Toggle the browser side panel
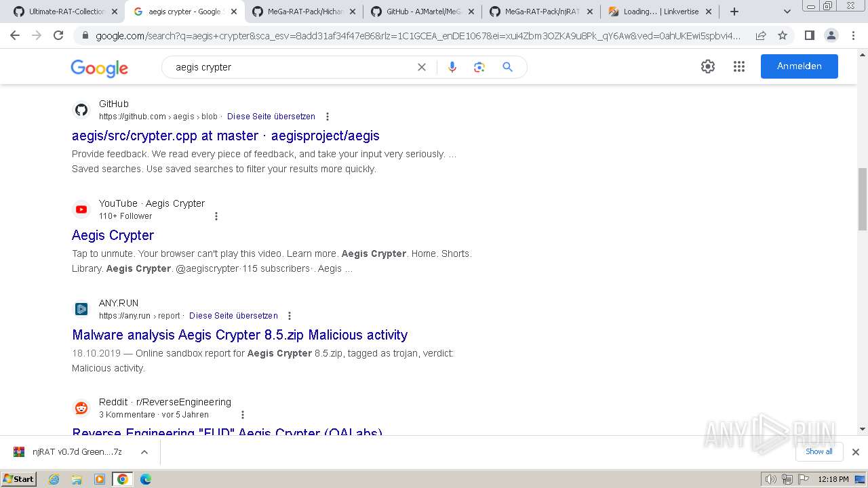868x488 pixels. point(809,35)
